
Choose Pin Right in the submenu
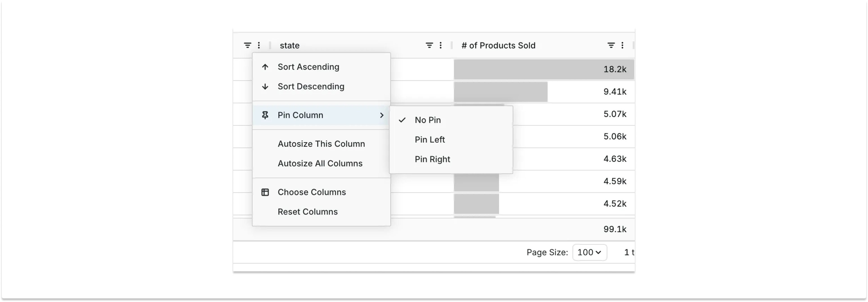pos(432,159)
